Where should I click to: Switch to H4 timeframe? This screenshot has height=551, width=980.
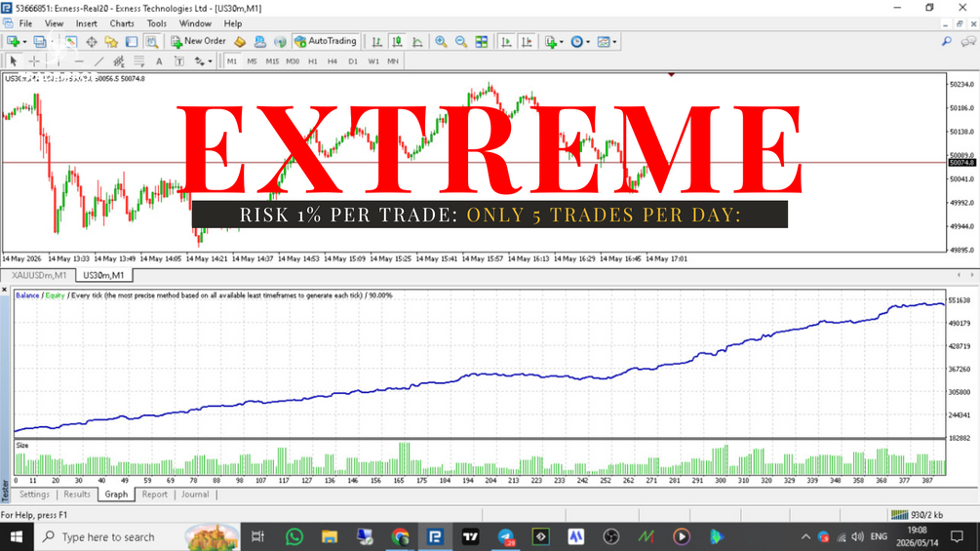(x=333, y=61)
